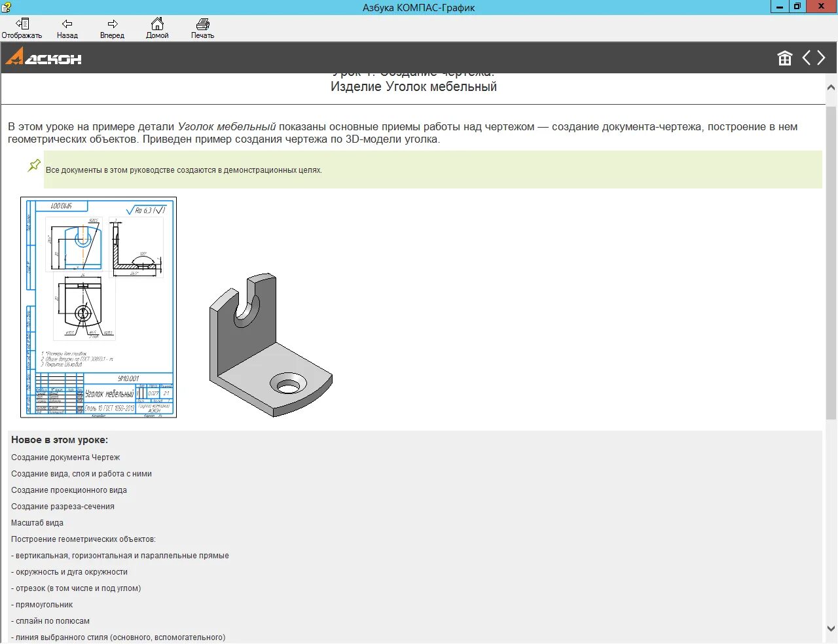
Task: Click the Отображать toolbar icon
Action: coord(22,29)
